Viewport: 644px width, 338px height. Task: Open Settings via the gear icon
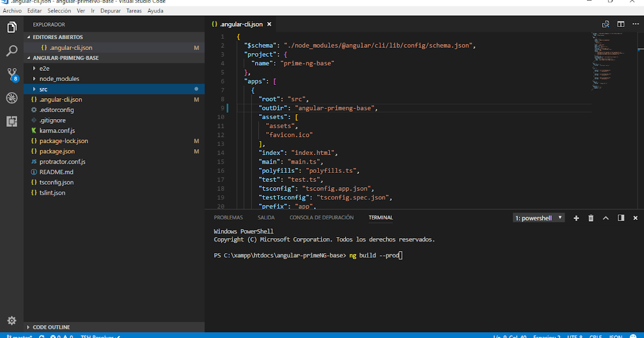12,320
